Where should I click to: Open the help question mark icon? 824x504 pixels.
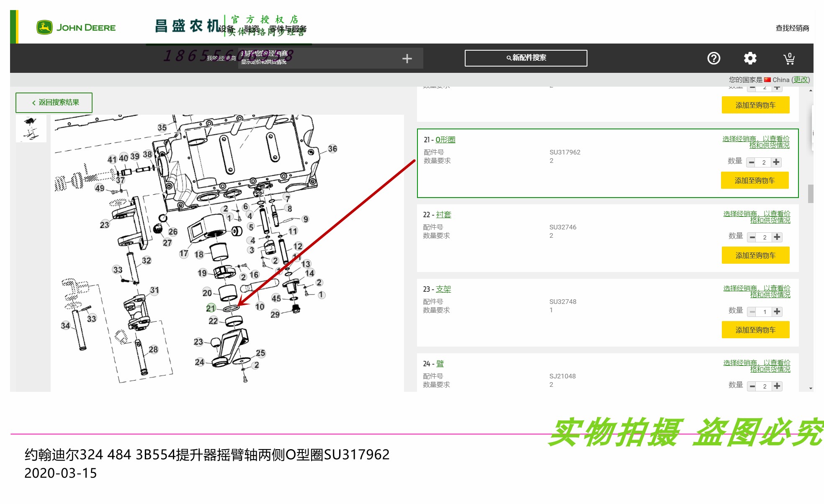pyautogui.click(x=713, y=58)
